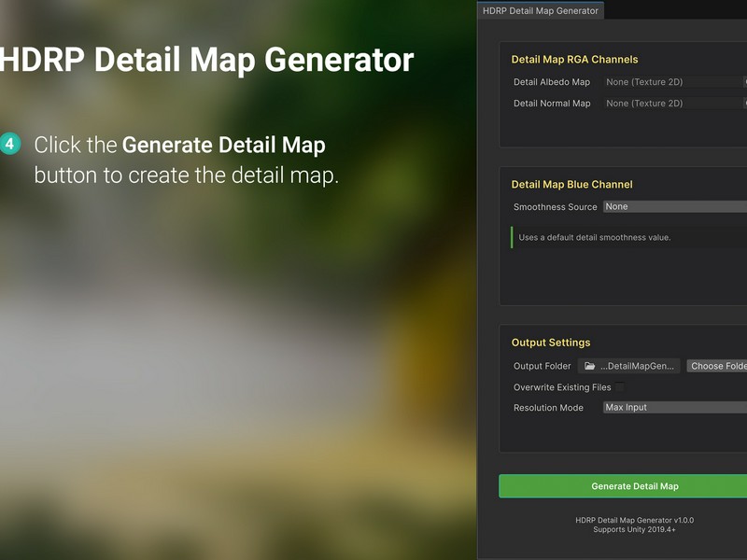Open the Resolution Mode dropdown
This screenshot has height=560, width=747.
[674, 408]
